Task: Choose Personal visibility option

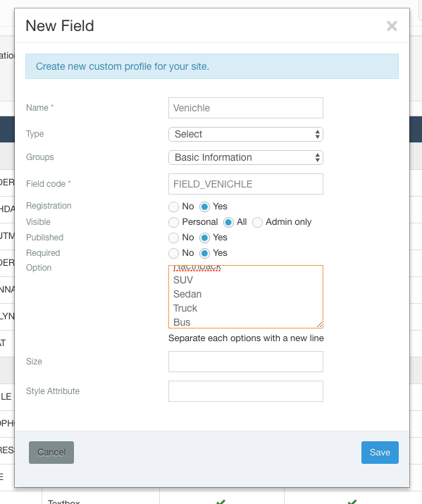Action: tap(174, 222)
